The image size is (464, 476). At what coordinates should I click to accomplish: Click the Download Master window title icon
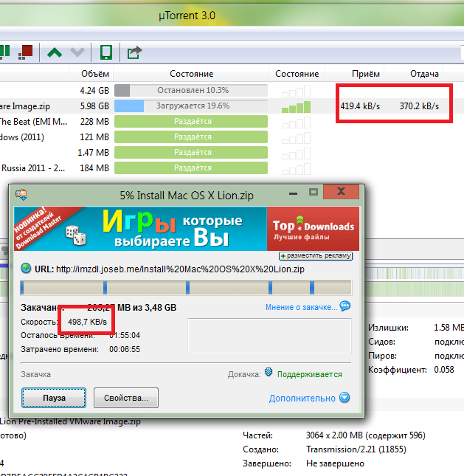pyautogui.click(x=21, y=194)
